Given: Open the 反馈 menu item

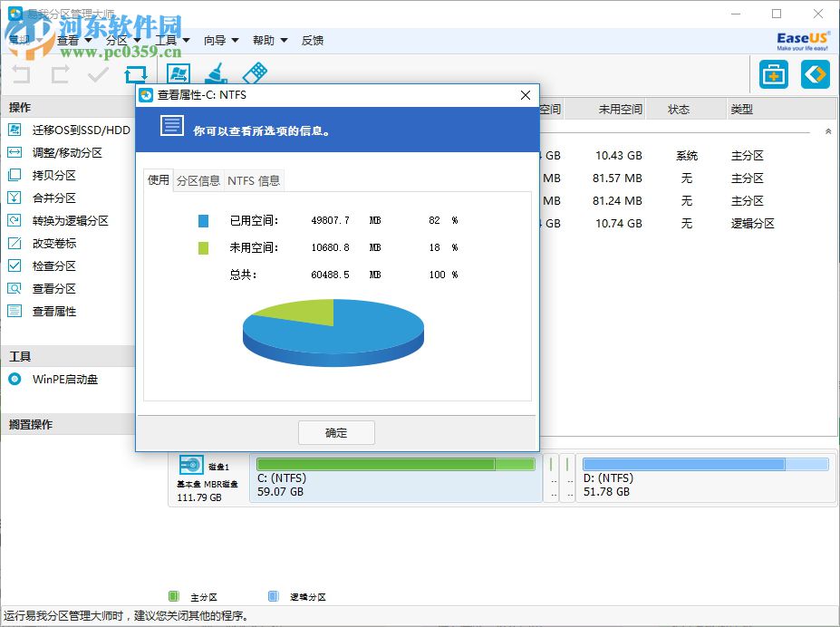Looking at the screenshot, I should (312, 40).
